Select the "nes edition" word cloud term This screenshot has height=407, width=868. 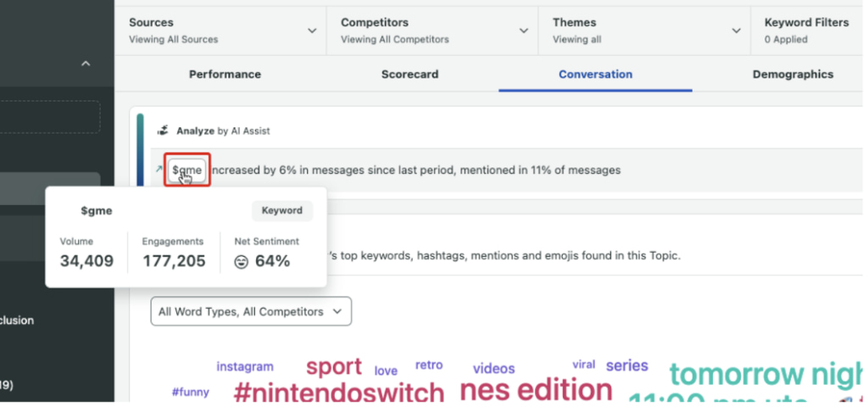coord(536,389)
